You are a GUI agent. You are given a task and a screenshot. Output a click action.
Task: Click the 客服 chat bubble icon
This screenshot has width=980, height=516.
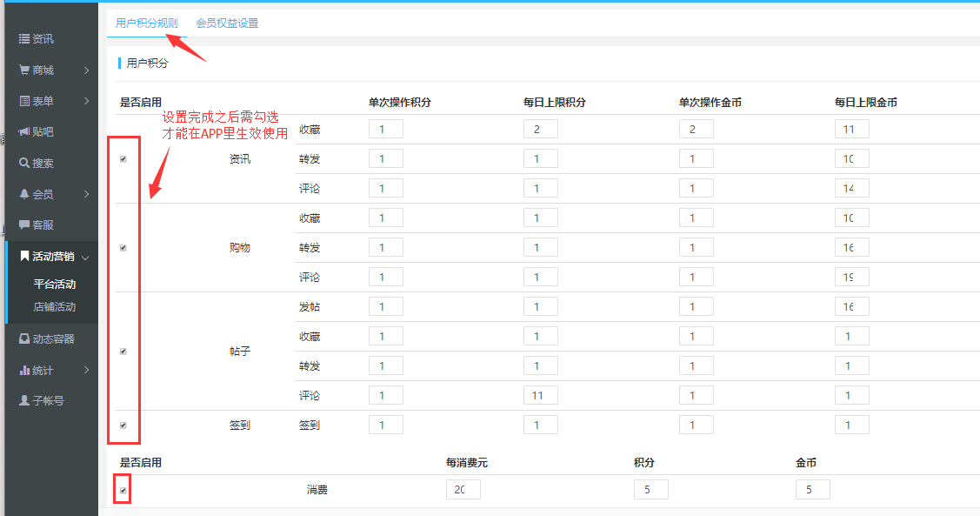click(x=24, y=225)
